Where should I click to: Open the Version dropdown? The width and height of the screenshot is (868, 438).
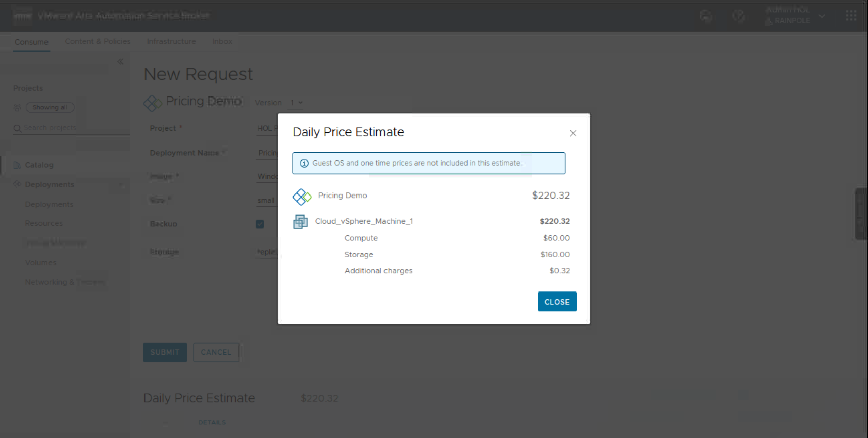(x=296, y=103)
